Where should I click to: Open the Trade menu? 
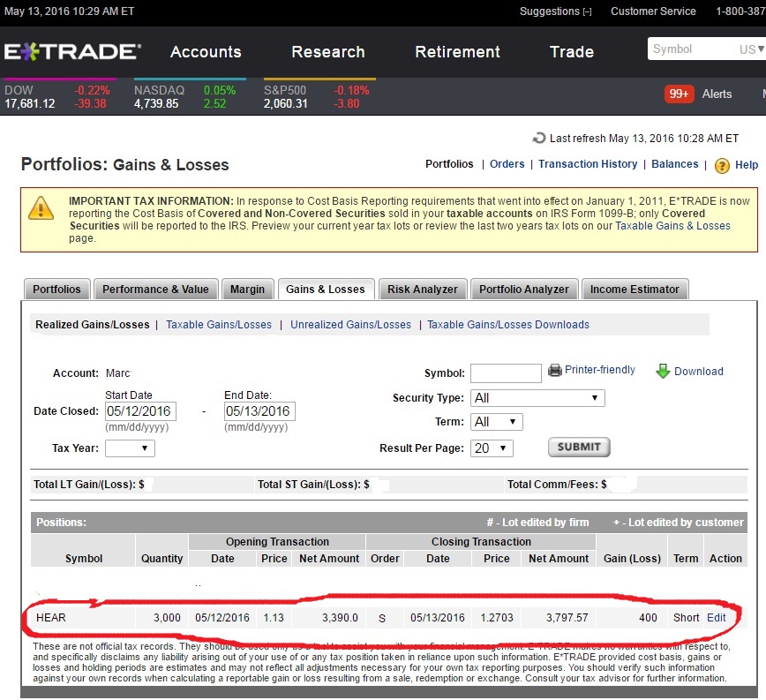point(572,52)
